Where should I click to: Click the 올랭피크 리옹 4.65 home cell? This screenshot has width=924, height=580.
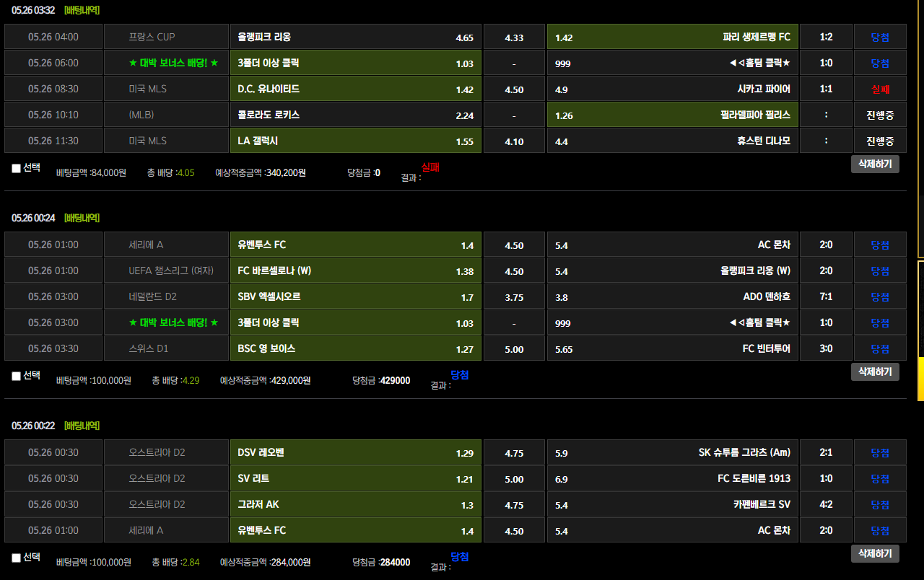(x=355, y=37)
